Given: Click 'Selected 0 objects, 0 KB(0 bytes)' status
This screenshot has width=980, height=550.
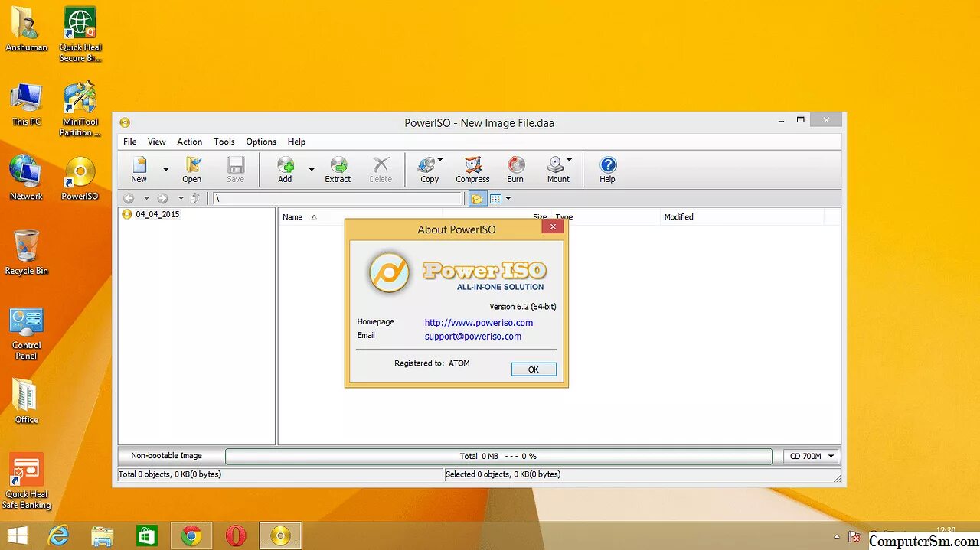Looking at the screenshot, I should point(503,474).
